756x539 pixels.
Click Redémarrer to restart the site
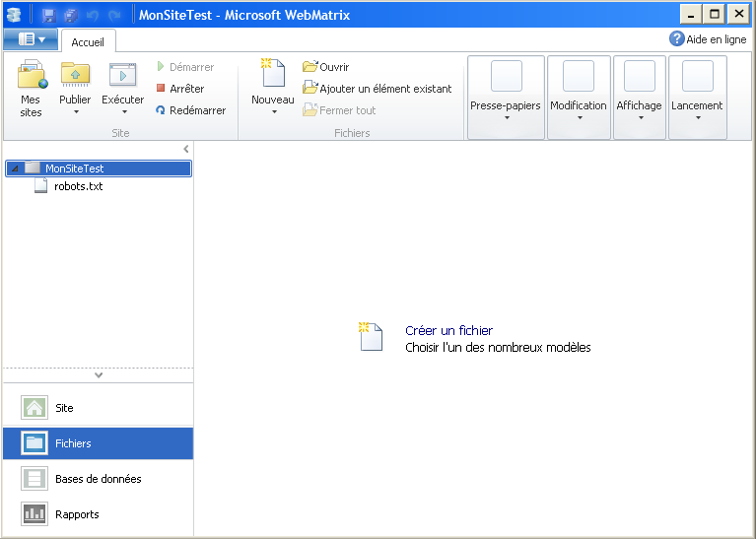point(190,110)
